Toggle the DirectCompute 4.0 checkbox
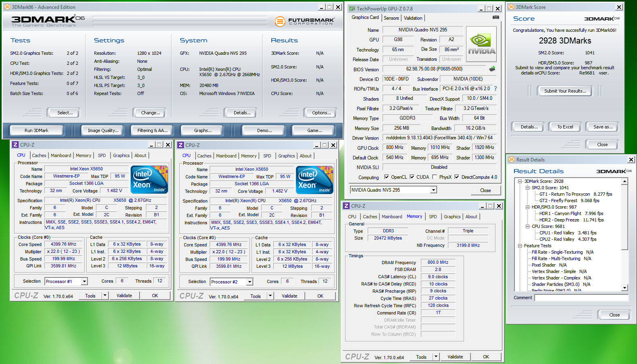This screenshot has width=637, height=364. pyautogui.click(x=457, y=177)
